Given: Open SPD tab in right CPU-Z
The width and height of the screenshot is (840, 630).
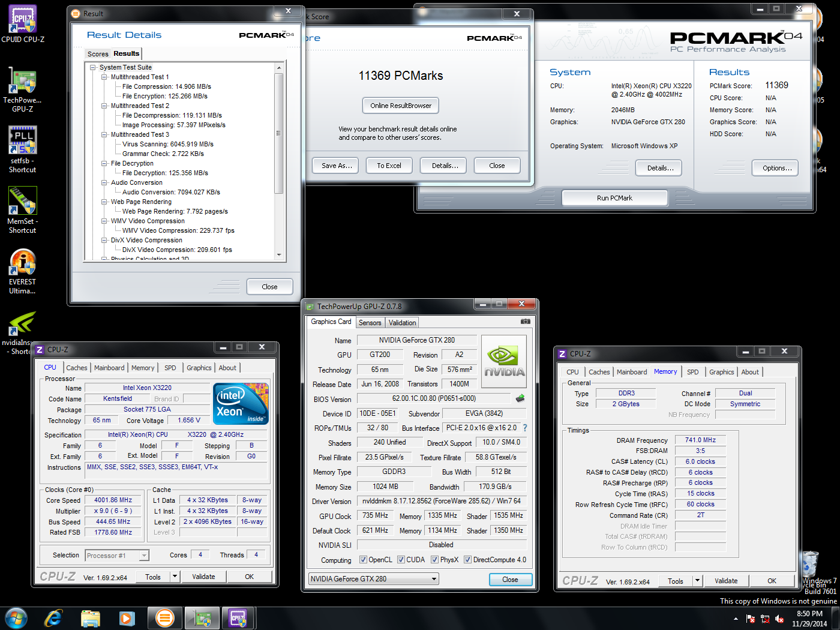Looking at the screenshot, I should click(692, 372).
